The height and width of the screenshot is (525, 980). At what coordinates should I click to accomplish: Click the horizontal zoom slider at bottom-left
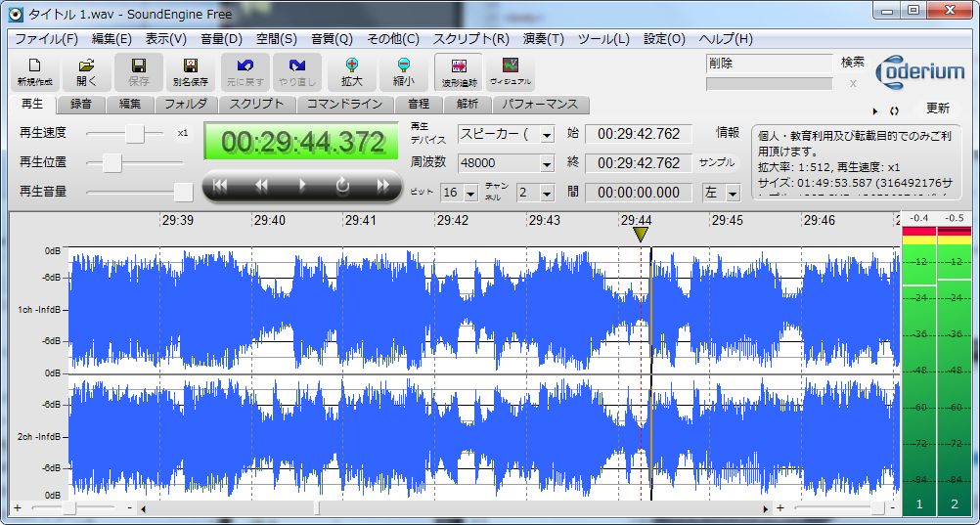point(68,508)
